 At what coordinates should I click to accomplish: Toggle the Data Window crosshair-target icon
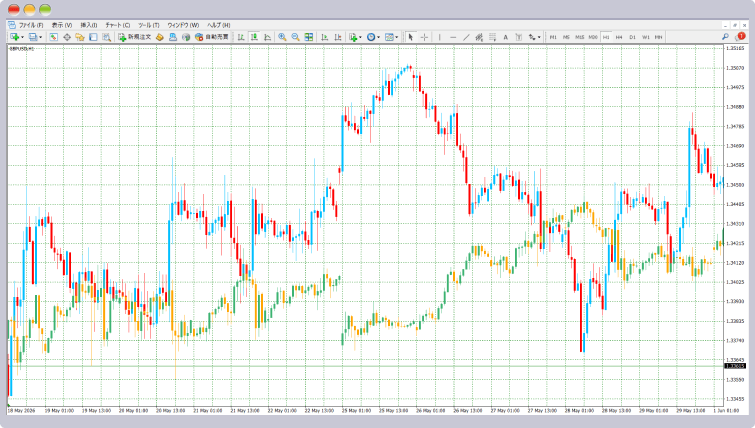(x=67, y=37)
